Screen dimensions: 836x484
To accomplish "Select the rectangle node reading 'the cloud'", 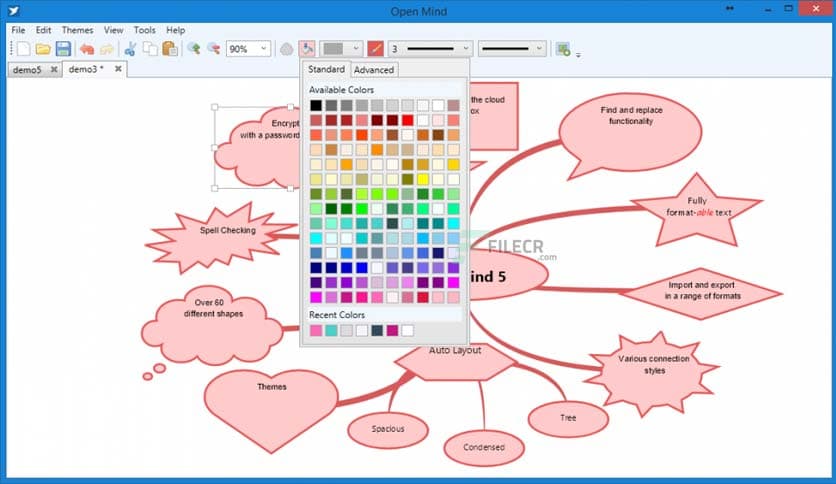I will 493,116.
